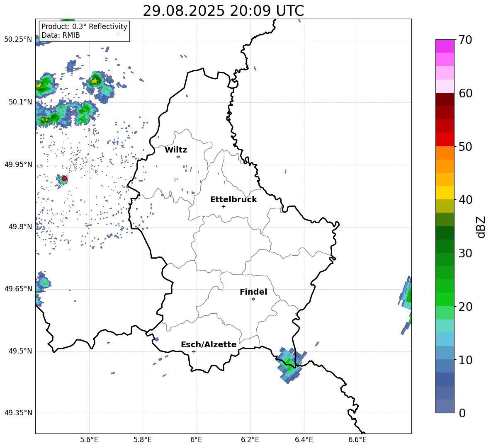Screen dimensions: 491x448
Task: Click the '49.95°N' latitude label
Action: tap(18, 164)
